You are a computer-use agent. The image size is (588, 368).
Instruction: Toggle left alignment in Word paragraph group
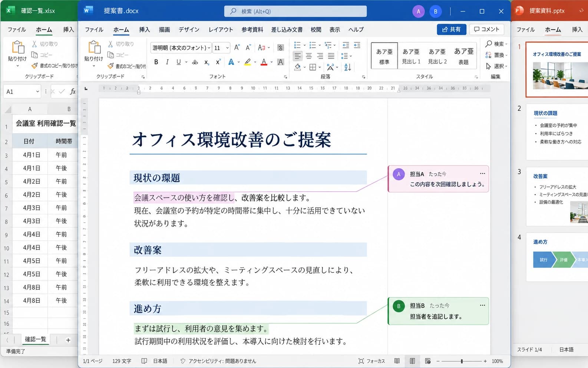click(297, 56)
